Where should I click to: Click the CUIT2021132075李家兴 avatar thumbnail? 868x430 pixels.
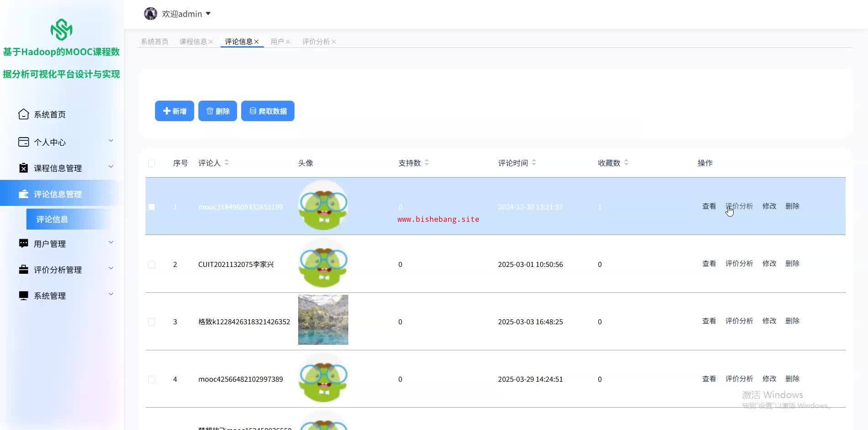coord(323,263)
